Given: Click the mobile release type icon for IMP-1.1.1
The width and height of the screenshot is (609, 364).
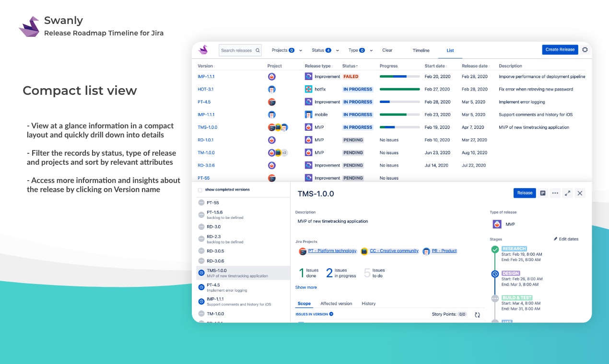Looking at the screenshot, I should click(x=308, y=114).
